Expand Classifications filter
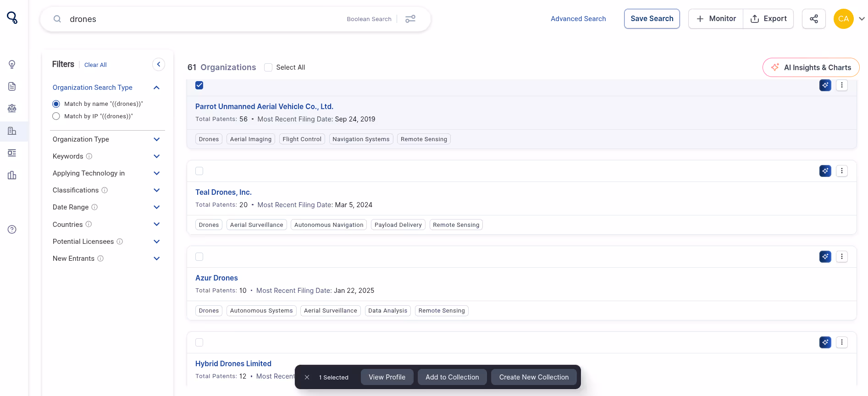868x396 pixels. [156, 190]
